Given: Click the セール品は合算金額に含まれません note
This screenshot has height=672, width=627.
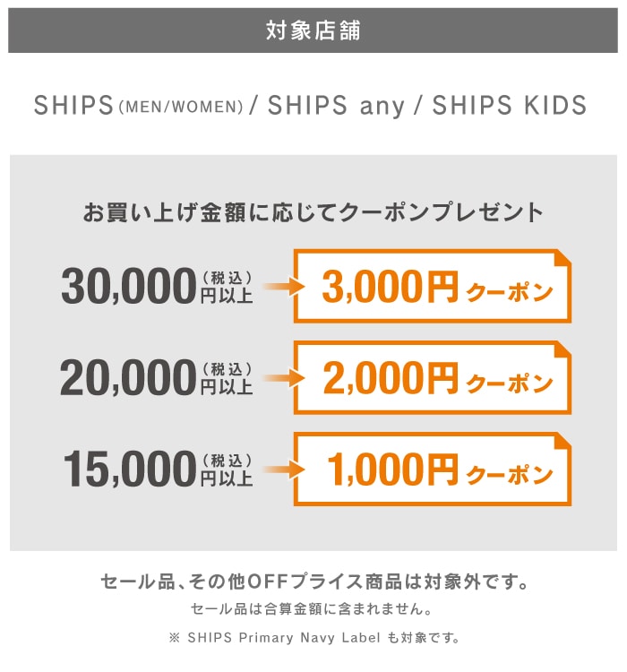Looking at the screenshot, I should tap(313, 611).
